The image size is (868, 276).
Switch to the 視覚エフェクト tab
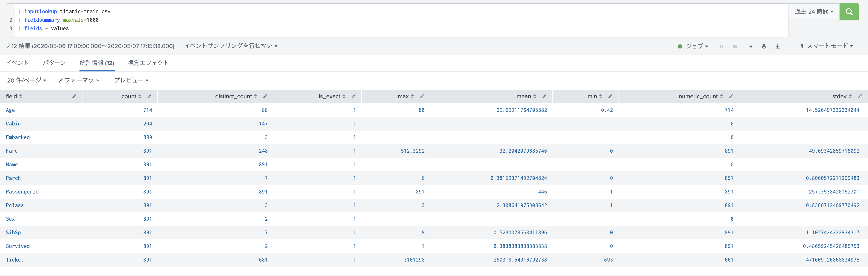point(148,63)
